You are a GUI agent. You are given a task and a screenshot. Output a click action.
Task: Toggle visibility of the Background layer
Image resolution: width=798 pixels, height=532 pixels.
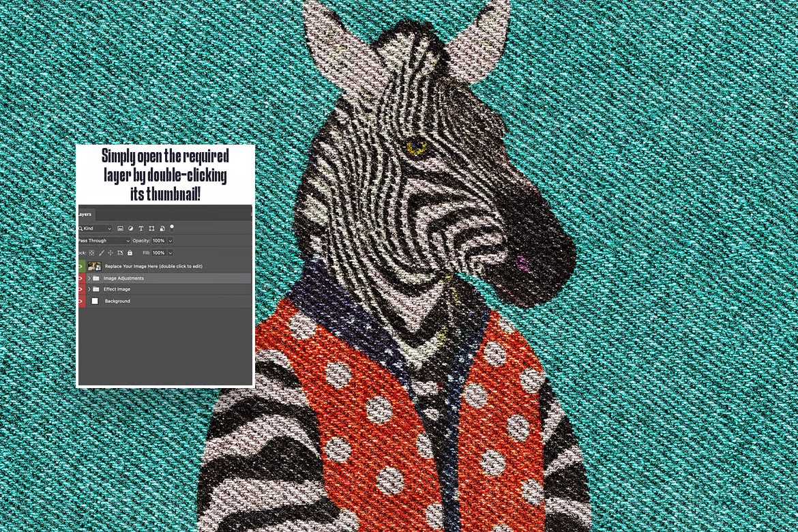pyautogui.click(x=79, y=301)
